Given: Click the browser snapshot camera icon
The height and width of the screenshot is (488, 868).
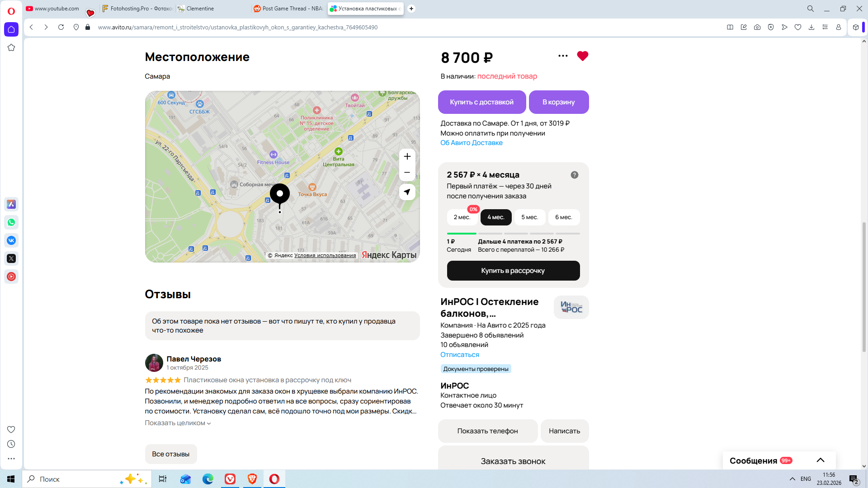Looking at the screenshot, I should pos(757,27).
